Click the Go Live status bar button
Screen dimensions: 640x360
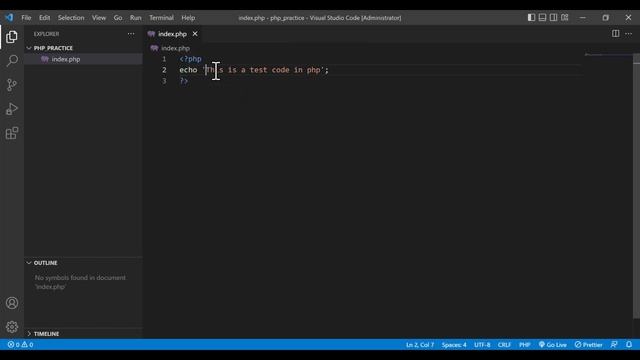point(553,345)
